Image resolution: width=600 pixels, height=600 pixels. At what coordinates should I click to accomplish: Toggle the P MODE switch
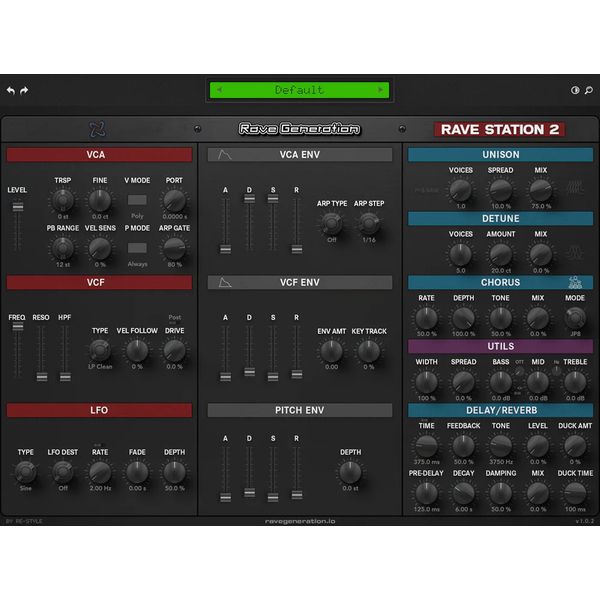point(137,248)
